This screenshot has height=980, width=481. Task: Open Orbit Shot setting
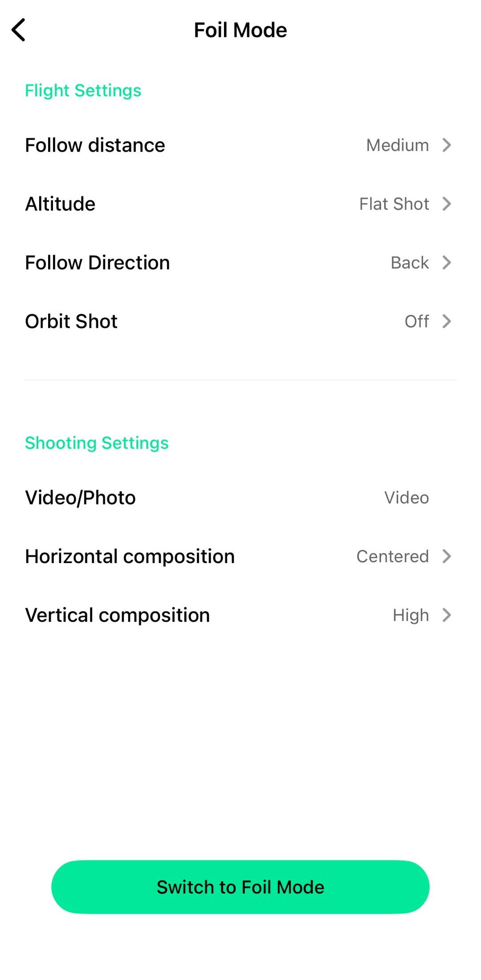click(x=240, y=321)
